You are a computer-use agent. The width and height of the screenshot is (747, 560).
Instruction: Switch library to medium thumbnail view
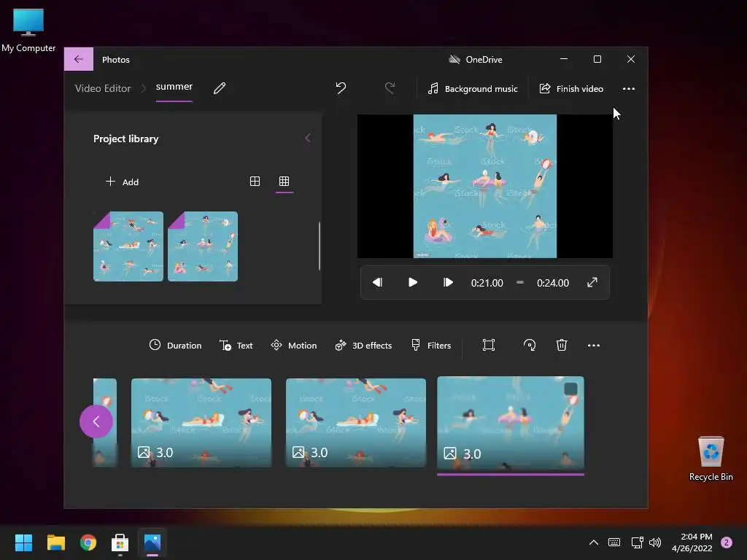pyautogui.click(x=255, y=182)
